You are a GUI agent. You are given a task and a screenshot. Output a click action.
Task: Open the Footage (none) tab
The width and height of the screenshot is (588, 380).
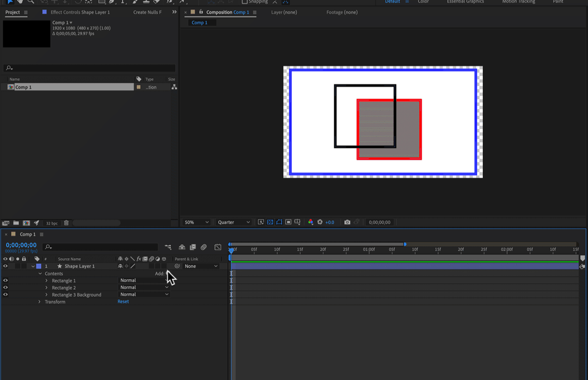(341, 12)
